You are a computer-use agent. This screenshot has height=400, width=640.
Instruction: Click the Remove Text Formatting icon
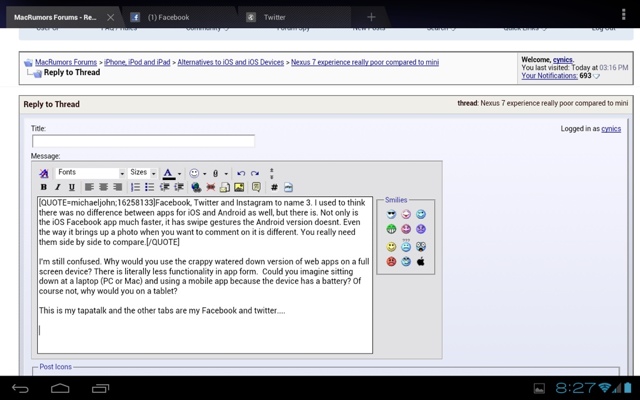(44, 173)
